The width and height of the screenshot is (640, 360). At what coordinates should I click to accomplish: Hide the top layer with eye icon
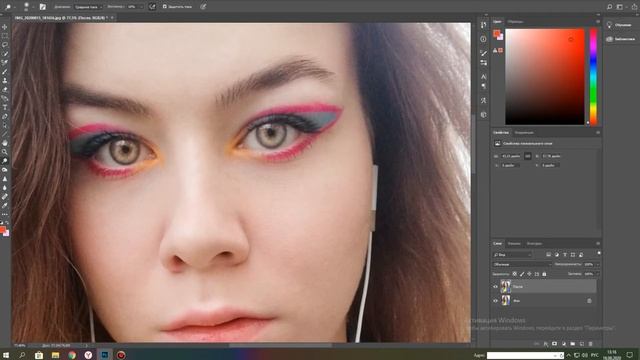coord(495,287)
